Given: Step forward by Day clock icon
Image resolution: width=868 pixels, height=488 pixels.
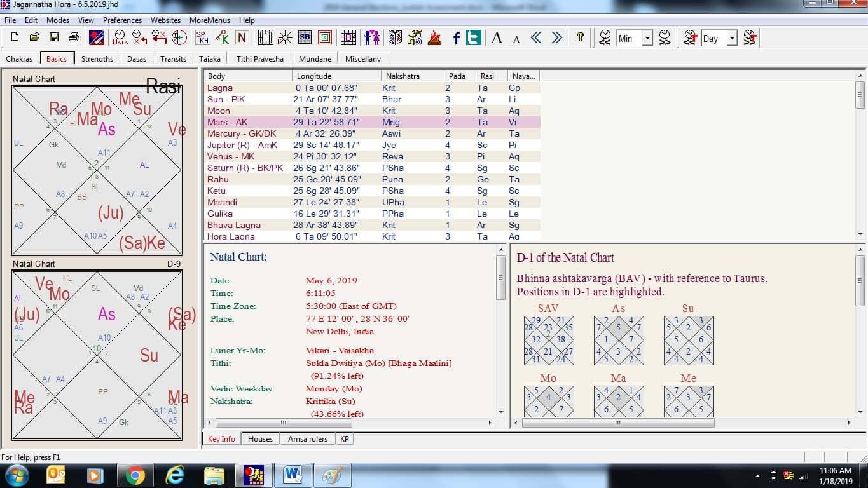Looking at the screenshot, I should [x=750, y=37].
